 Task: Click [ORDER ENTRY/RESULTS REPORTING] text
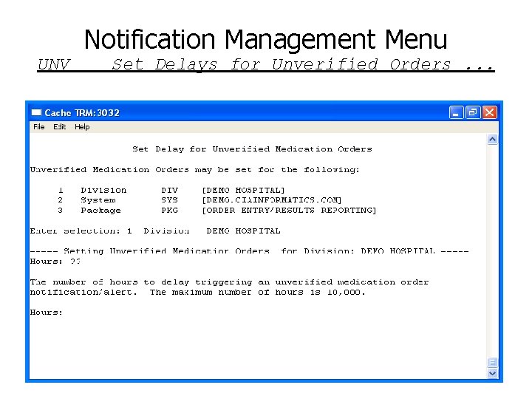click(289, 211)
